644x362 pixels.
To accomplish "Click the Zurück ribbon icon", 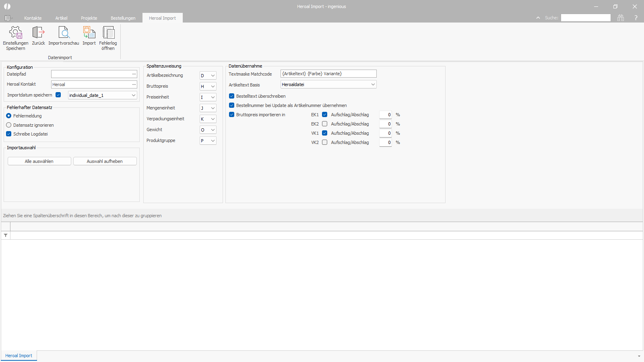I will (38, 33).
